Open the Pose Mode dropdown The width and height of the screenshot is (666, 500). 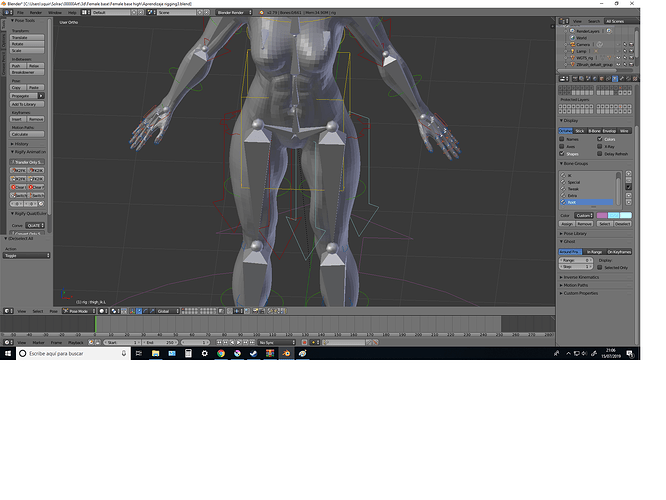79,311
